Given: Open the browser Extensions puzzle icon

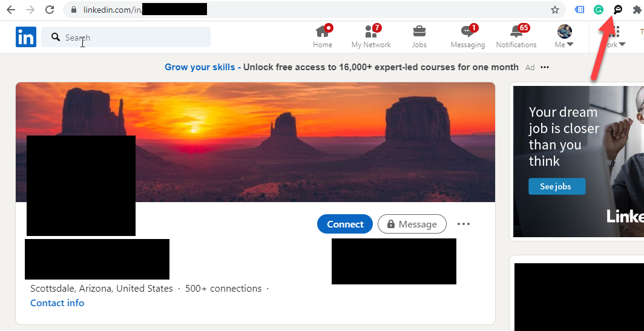Looking at the screenshot, I should tap(637, 10).
